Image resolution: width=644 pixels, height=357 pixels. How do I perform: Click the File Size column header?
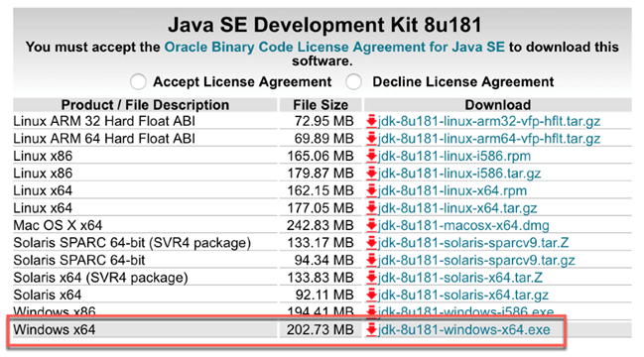[x=321, y=105]
